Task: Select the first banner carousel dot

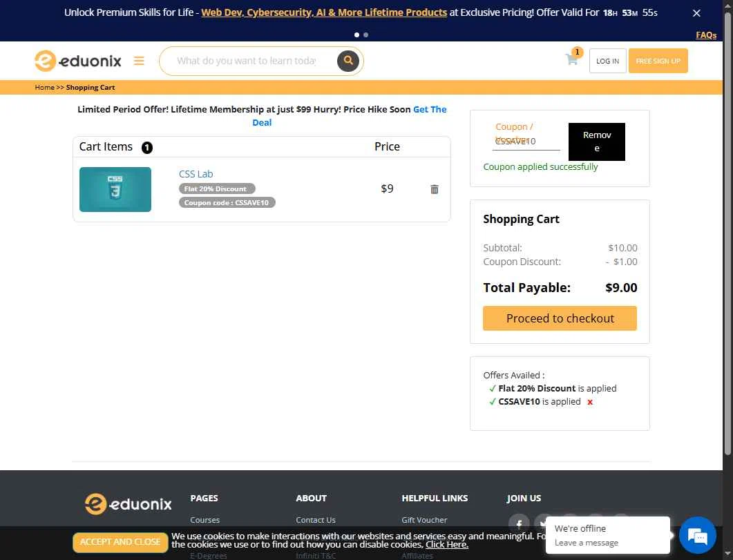Action: click(x=356, y=35)
